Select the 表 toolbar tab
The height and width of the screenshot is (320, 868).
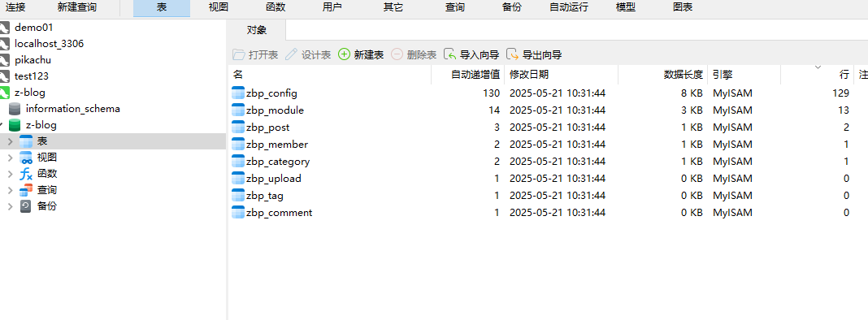point(162,8)
